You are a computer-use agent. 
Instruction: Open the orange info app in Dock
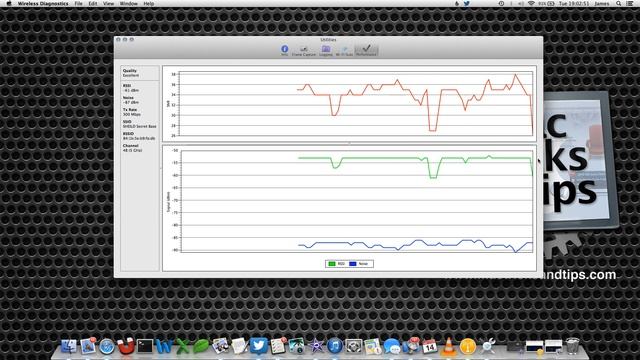tap(468, 347)
